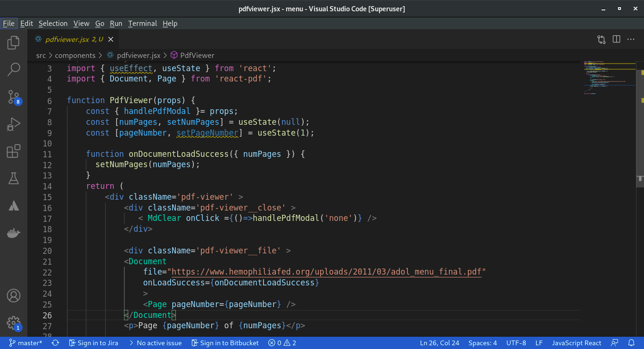Click 'pdf-viewer__file' className string
Image resolution: width=644 pixels, height=349 pixels.
click(238, 251)
